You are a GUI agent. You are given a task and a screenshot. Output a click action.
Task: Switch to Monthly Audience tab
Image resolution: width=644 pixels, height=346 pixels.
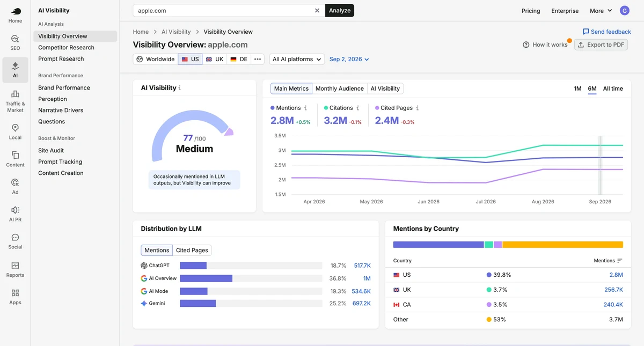click(x=340, y=89)
